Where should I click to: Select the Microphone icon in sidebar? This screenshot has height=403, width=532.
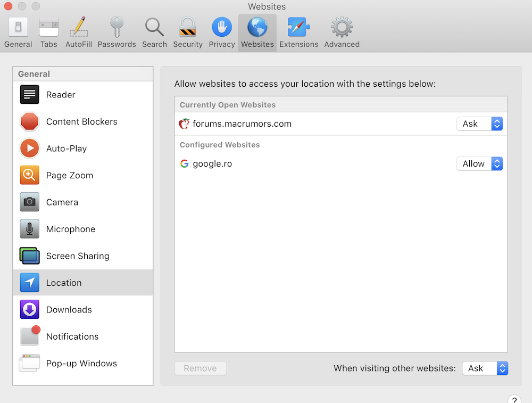coord(29,228)
